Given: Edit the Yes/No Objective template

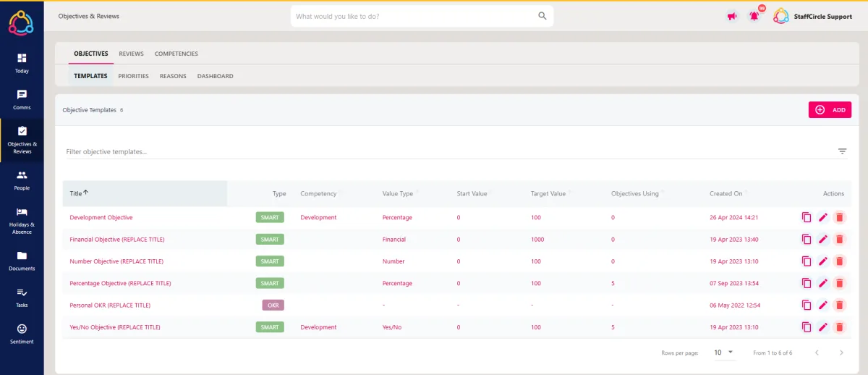Looking at the screenshot, I should [x=823, y=327].
